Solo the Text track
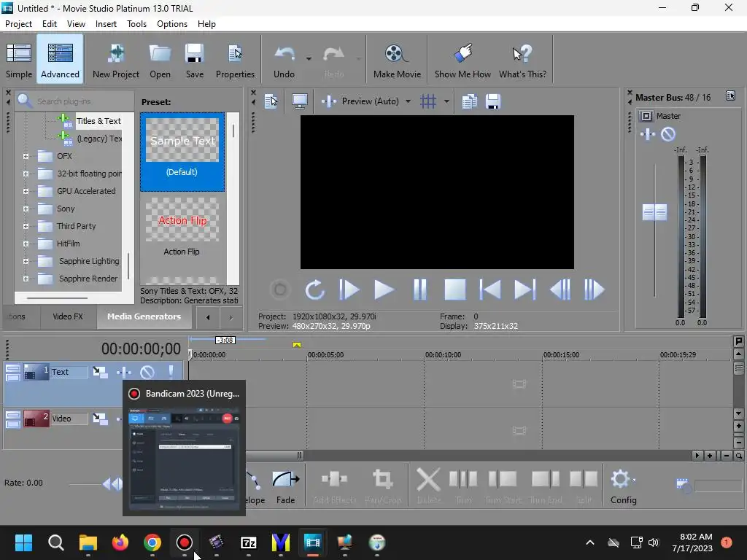747x560 pixels. pyautogui.click(x=171, y=372)
